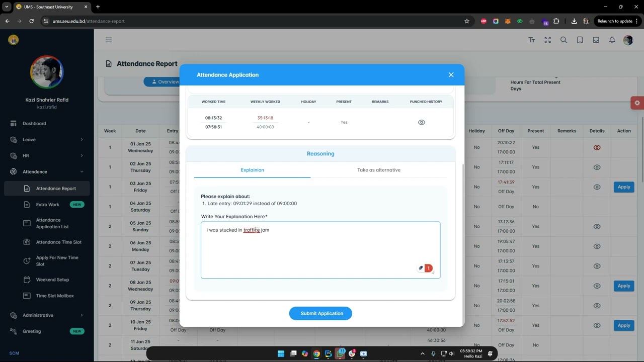Switch to Take as alternative tab
Viewport: 644px width, 362px height.
379,170
